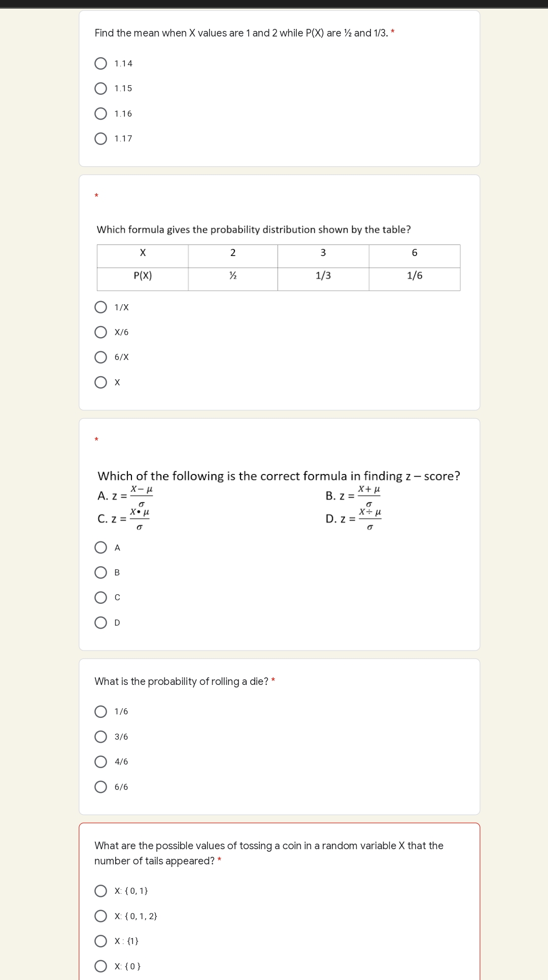
Task: Pick 6/6 for the rolling die probability
Action: [x=100, y=787]
